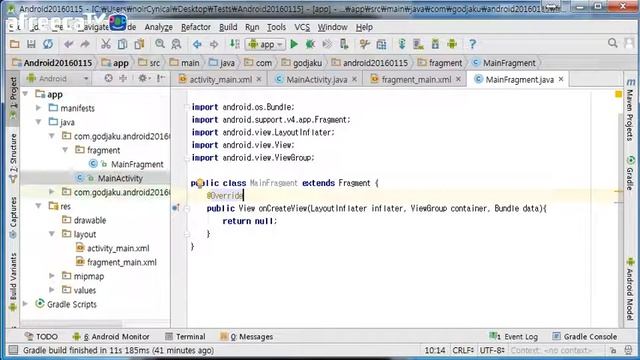Open the Project Structure toolbar icon
The image size is (640, 360).
(381, 44)
